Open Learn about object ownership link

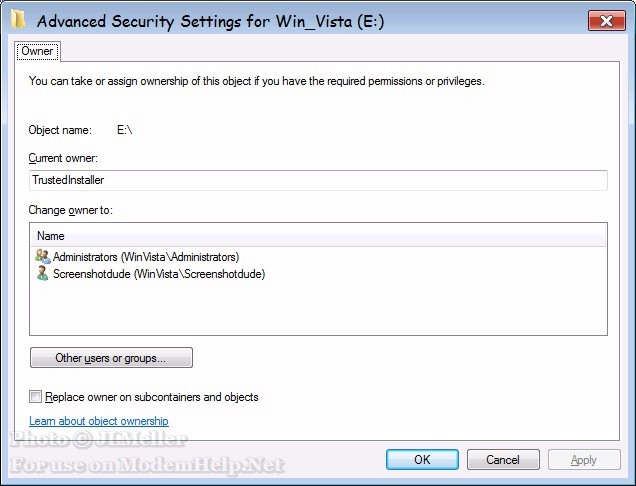point(99,421)
